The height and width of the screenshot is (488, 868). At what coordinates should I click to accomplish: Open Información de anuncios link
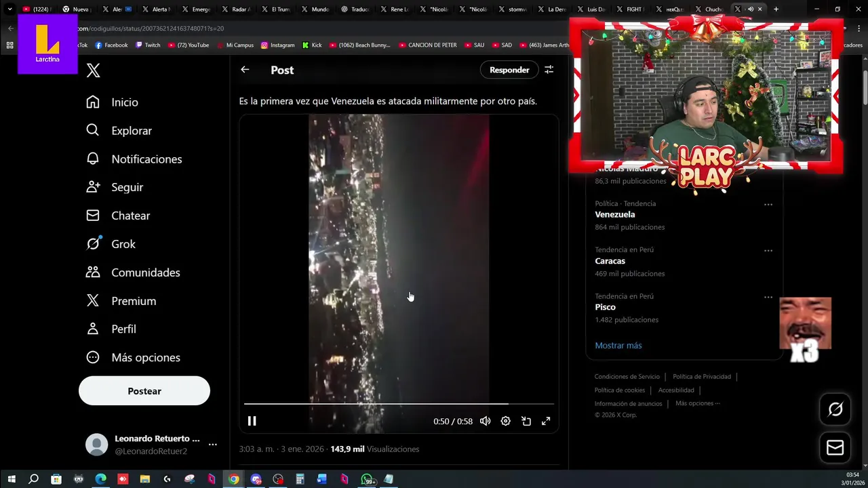[x=628, y=403]
